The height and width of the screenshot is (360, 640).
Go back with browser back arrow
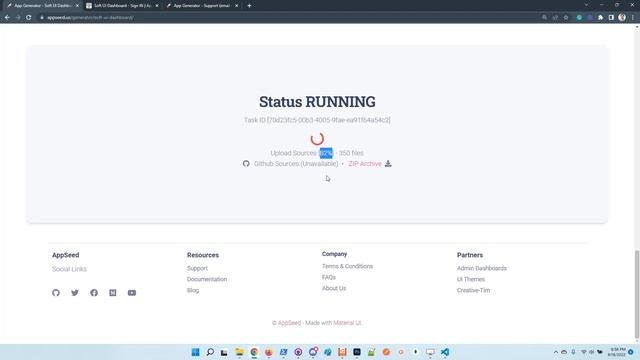(x=7, y=18)
